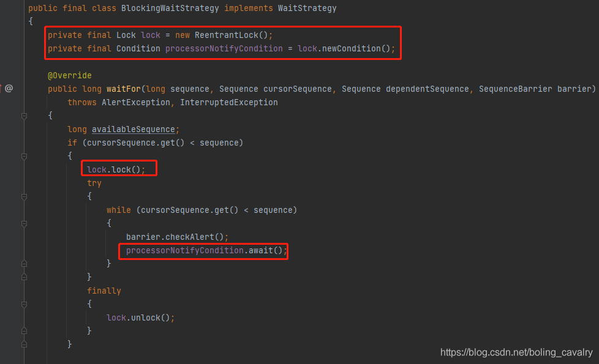Screen dimensions: 599x364
Task: Click fold end marker at while loop closing brace
Action: pyautogui.click(x=24, y=263)
